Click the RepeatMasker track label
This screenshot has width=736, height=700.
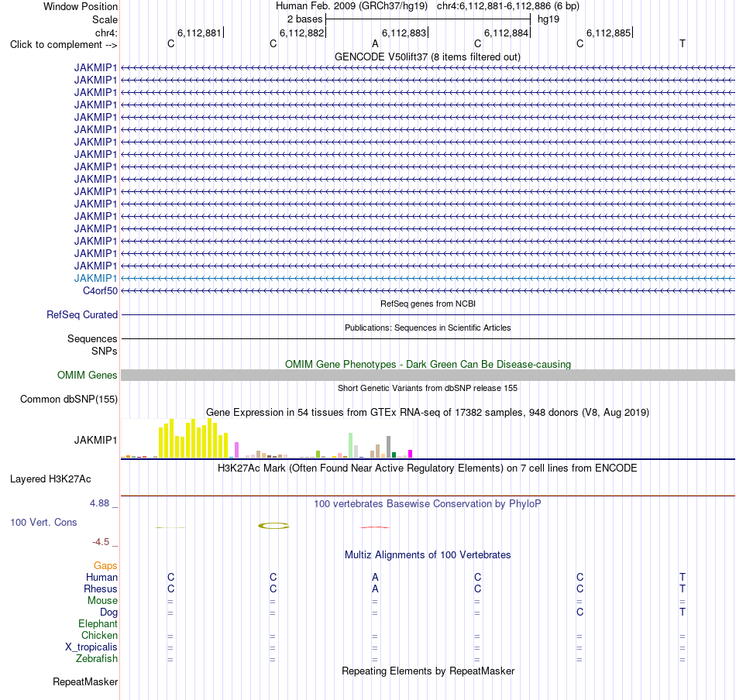pos(85,682)
